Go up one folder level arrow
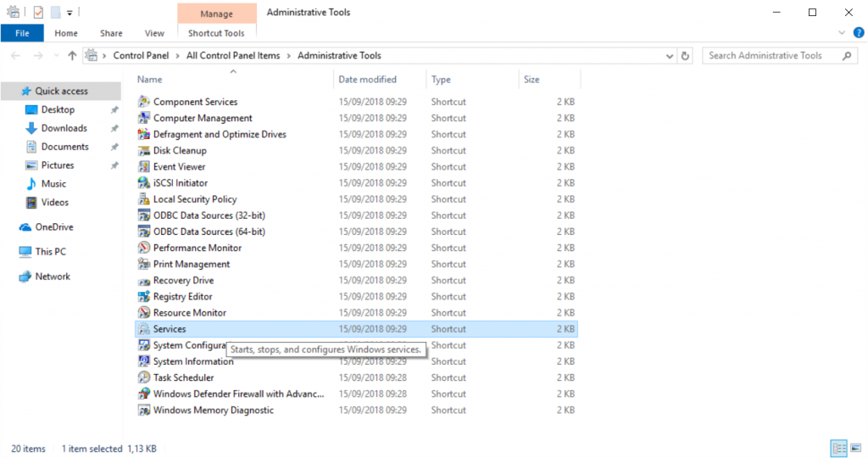 (72, 55)
